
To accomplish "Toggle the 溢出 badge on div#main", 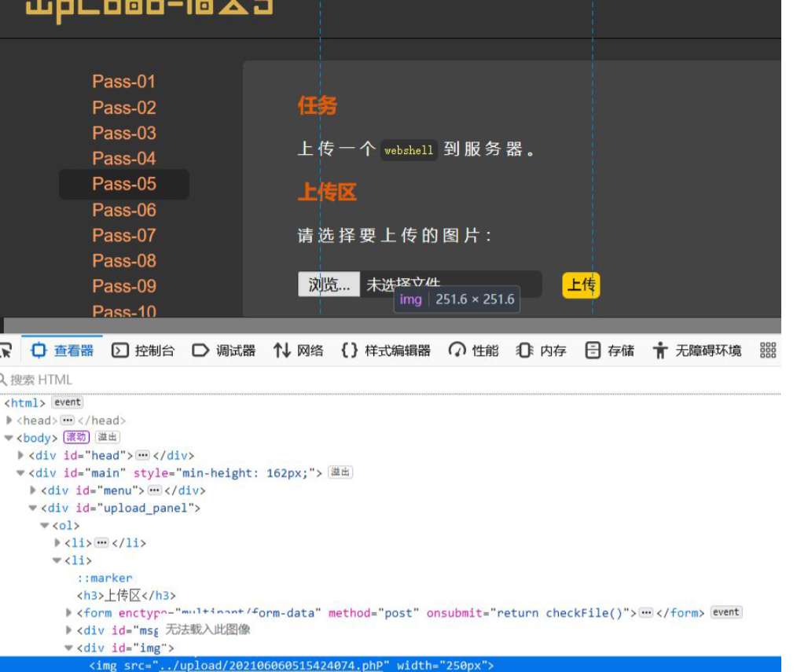I will [340, 472].
